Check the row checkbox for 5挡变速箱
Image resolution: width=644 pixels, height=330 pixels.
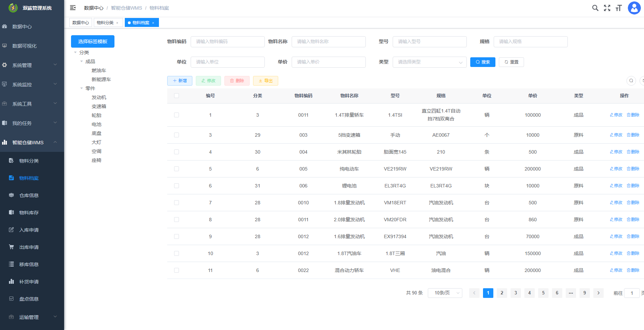point(177,135)
